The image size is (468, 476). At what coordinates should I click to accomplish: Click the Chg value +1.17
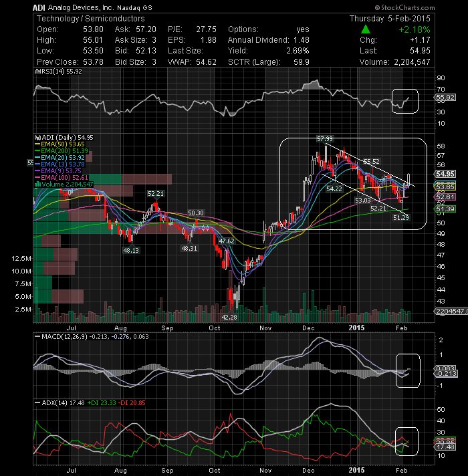coord(420,40)
